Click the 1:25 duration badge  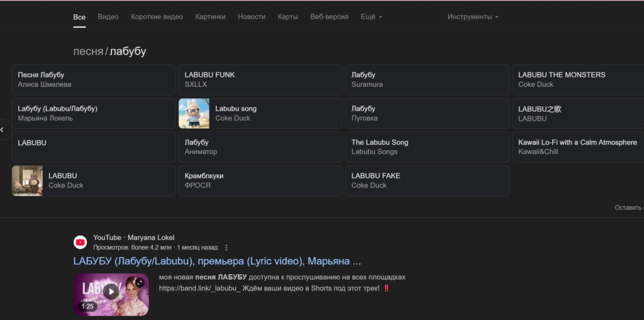87,306
